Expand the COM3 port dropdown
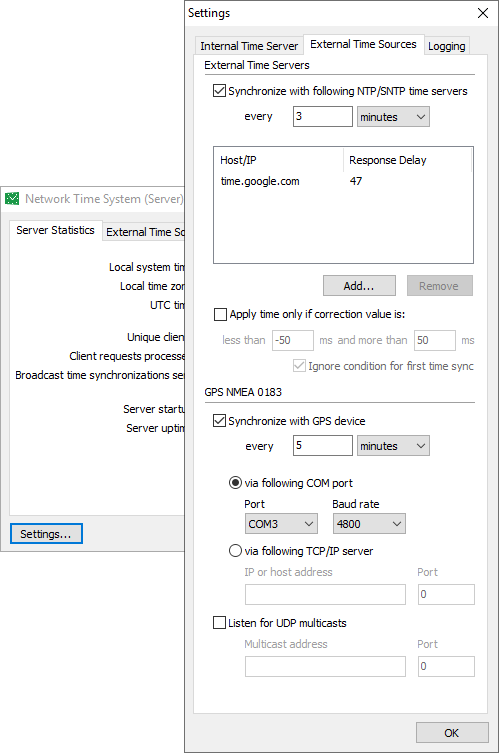Screen dimensions: 499x753 (281, 523)
